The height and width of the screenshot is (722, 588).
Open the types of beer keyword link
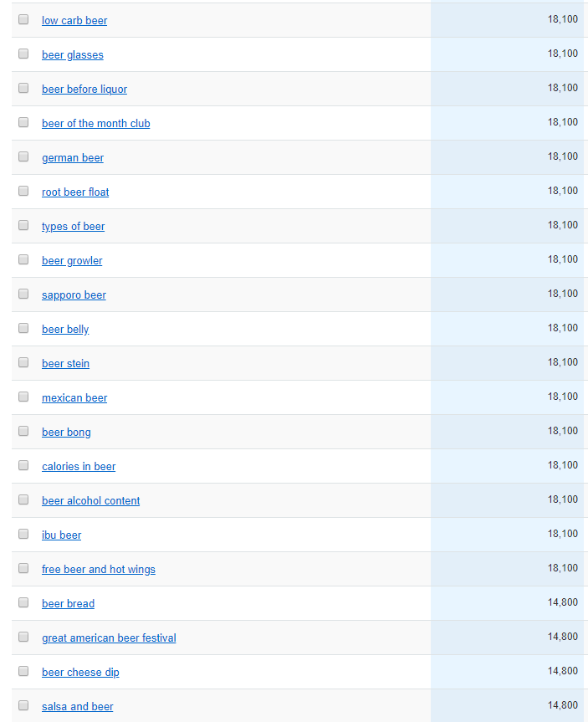73,226
